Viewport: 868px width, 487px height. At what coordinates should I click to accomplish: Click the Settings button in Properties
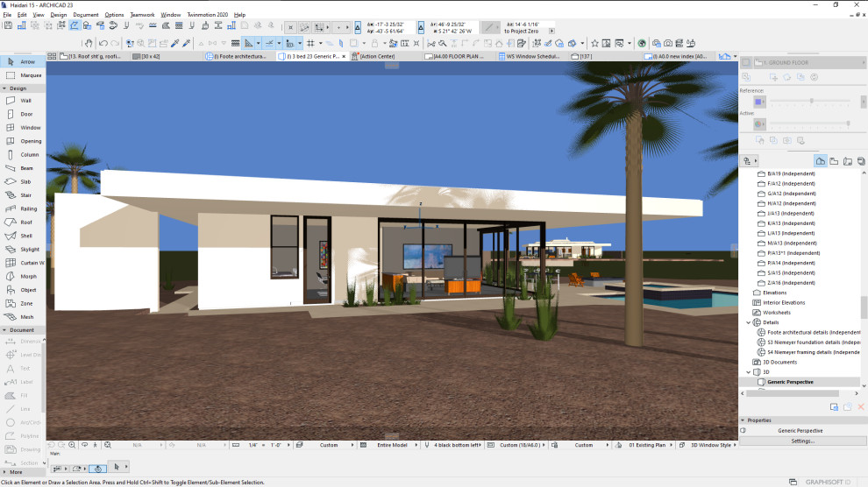point(802,441)
